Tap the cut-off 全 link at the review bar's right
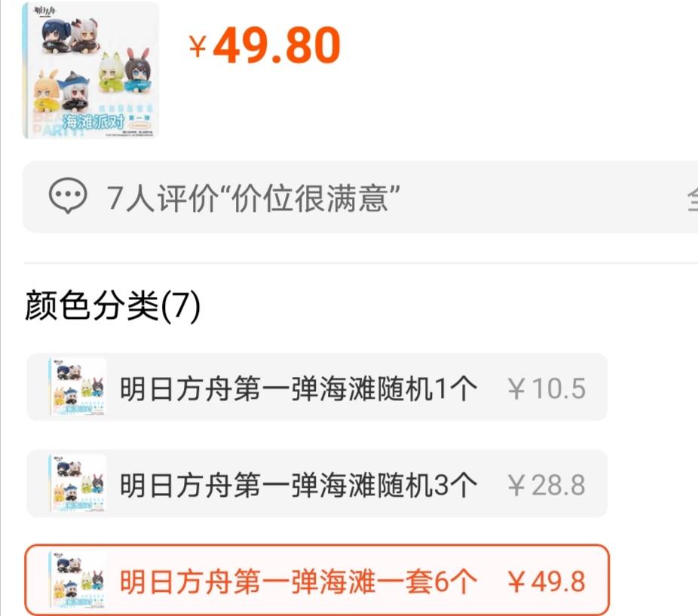Image resolution: width=698 pixels, height=616 pixels. coord(693,198)
